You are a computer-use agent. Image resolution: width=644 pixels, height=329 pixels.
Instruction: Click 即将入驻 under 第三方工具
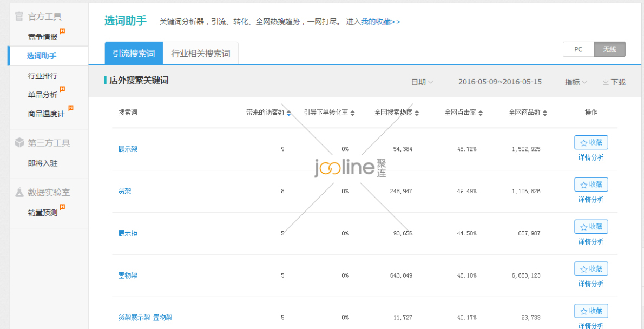43,163
